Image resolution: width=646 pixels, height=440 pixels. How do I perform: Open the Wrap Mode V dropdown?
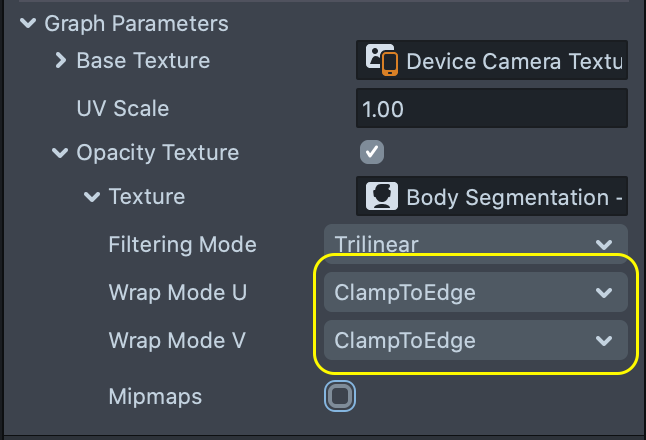tap(476, 341)
